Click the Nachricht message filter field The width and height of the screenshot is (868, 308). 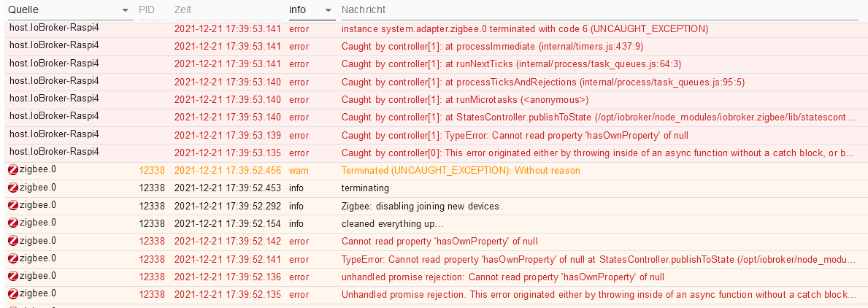599,10
